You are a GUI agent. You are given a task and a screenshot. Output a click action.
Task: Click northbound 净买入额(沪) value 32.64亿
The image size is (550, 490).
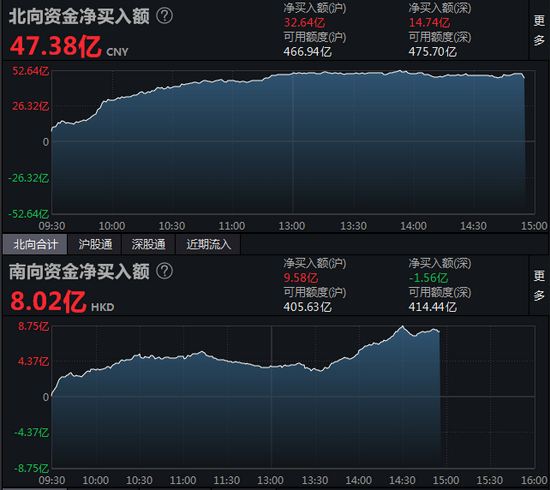pos(304,23)
